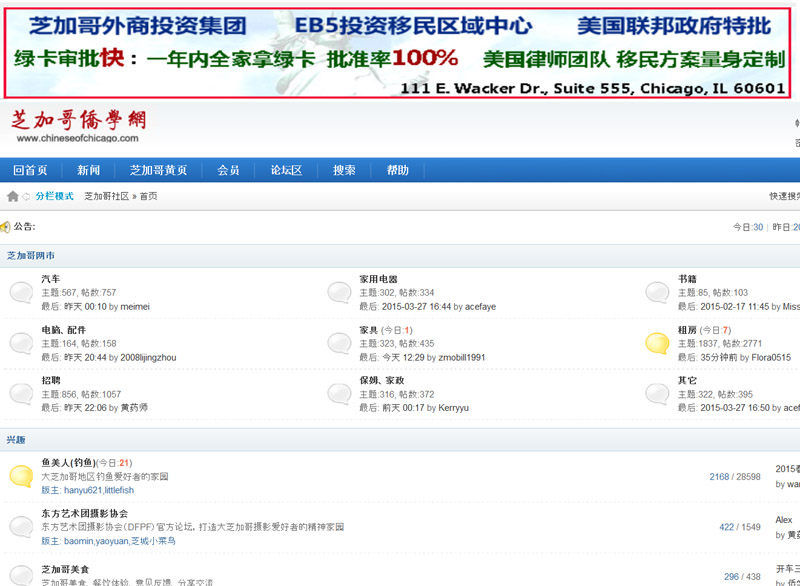
Task: Open the 新闻 navigation tab
Action: coord(89,170)
